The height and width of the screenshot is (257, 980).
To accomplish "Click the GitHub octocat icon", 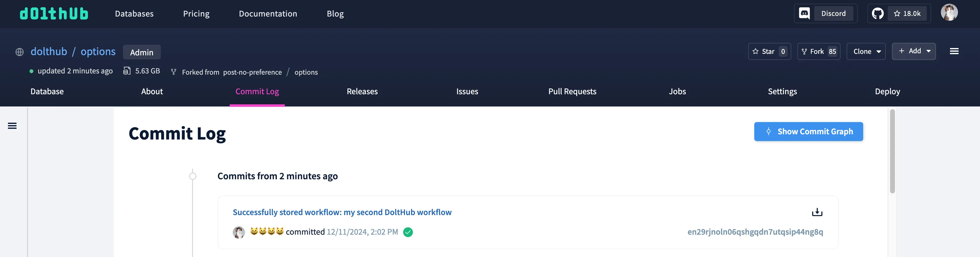I will click(x=877, y=14).
